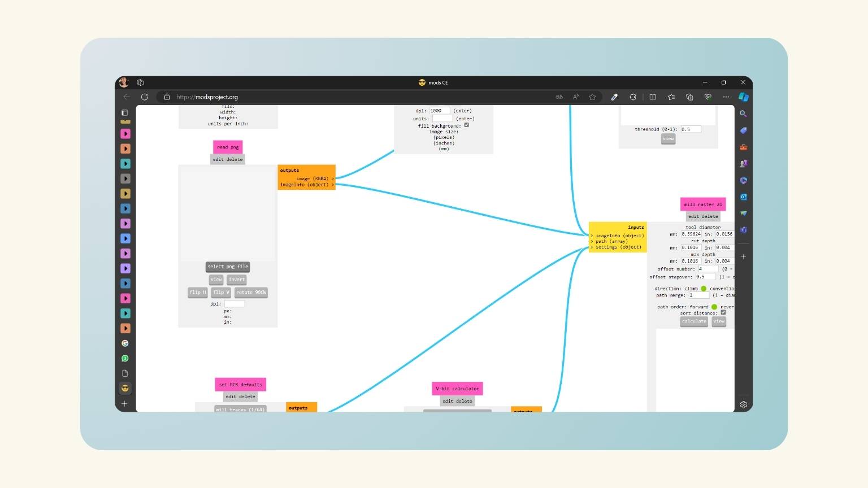Click the offset stepover input field
This screenshot has height=488, width=868.
coord(705,277)
